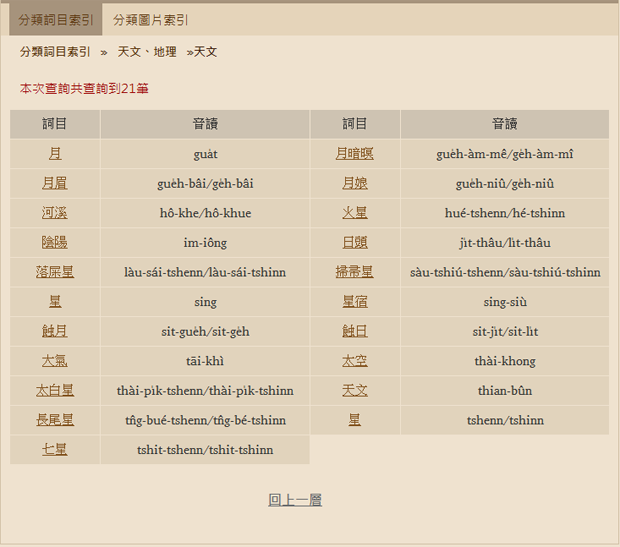Viewport: 620px width, 547px height.
Task: Open the 星宿 entry link
Action: coord(355,302)
